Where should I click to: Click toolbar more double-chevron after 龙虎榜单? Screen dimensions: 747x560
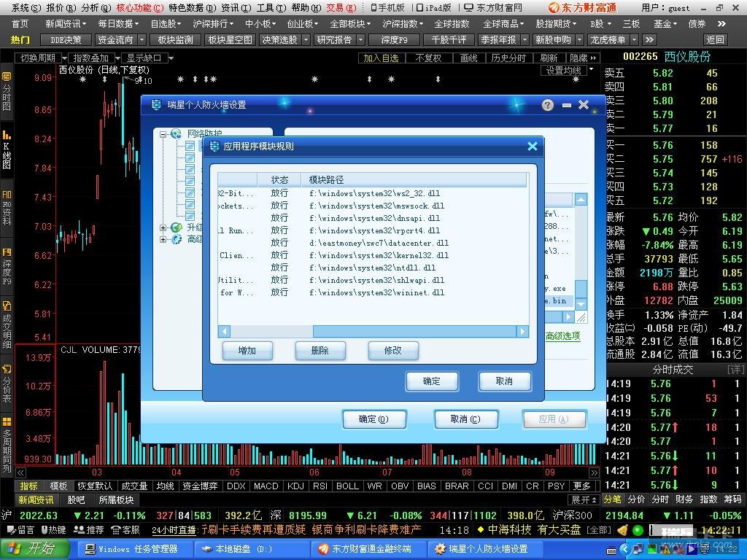tap(649, 40)
